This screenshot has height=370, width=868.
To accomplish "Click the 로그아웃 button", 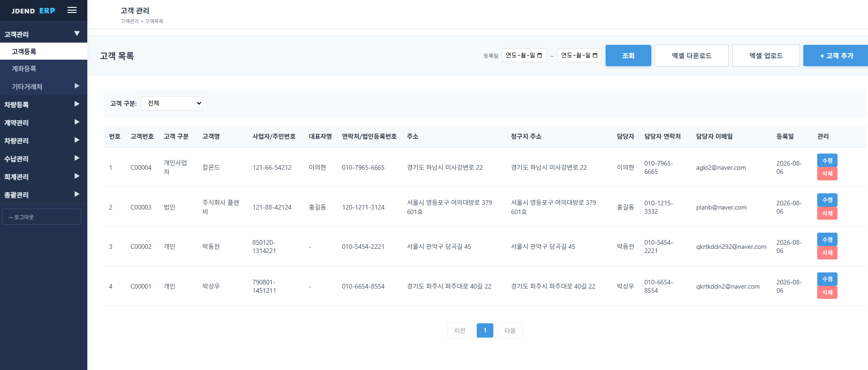I will (42, 217).
